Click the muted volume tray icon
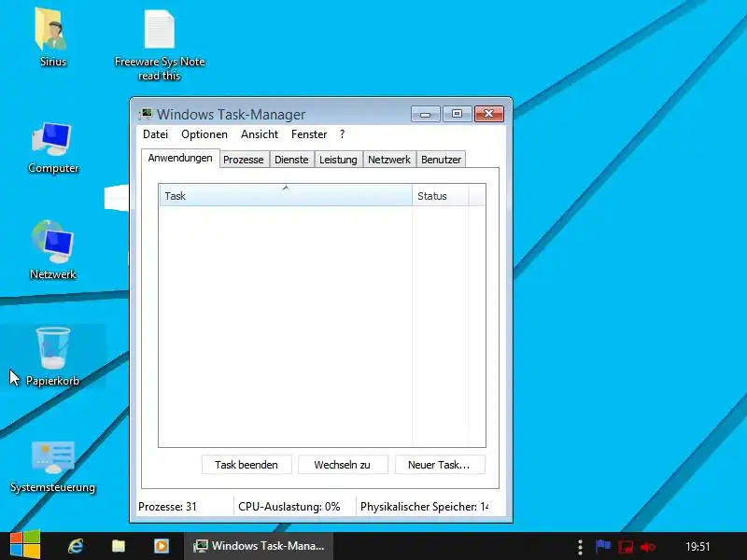The height and width of the screenshot is (560, 747). coord(648,547)
